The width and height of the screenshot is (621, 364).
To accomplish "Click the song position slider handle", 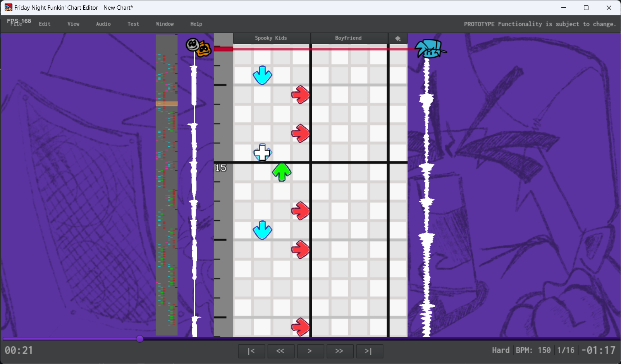I will (140, 339).
